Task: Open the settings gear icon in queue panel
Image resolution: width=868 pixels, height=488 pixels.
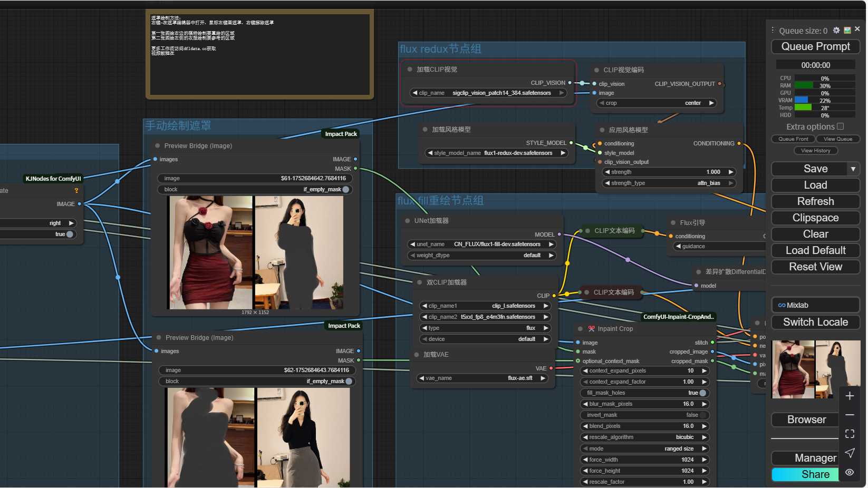Action: (836, 31)
